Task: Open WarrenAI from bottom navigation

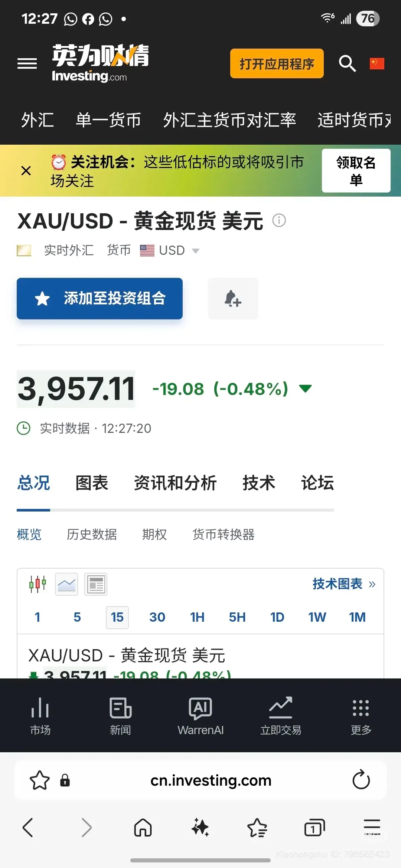Action: [x=200, y=716]
